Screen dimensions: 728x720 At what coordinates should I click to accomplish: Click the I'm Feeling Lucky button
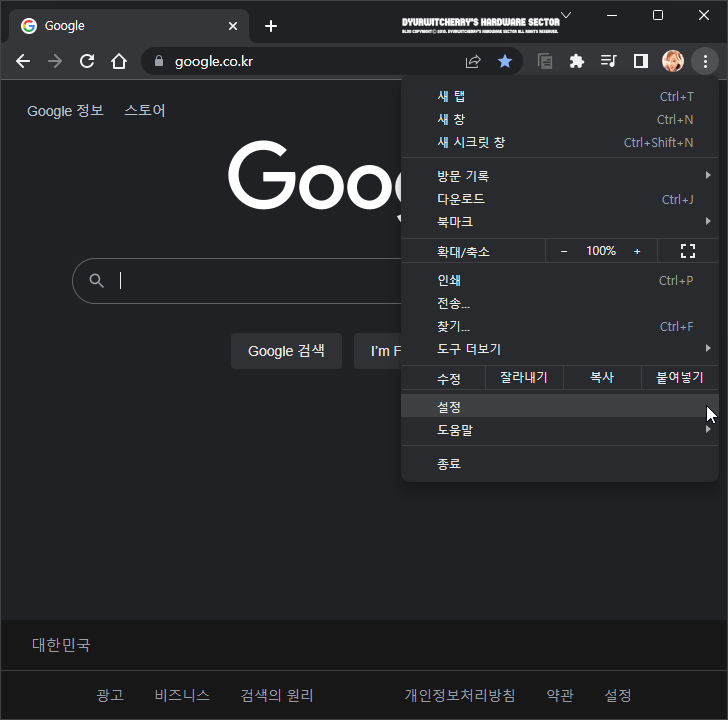point(377,351)
